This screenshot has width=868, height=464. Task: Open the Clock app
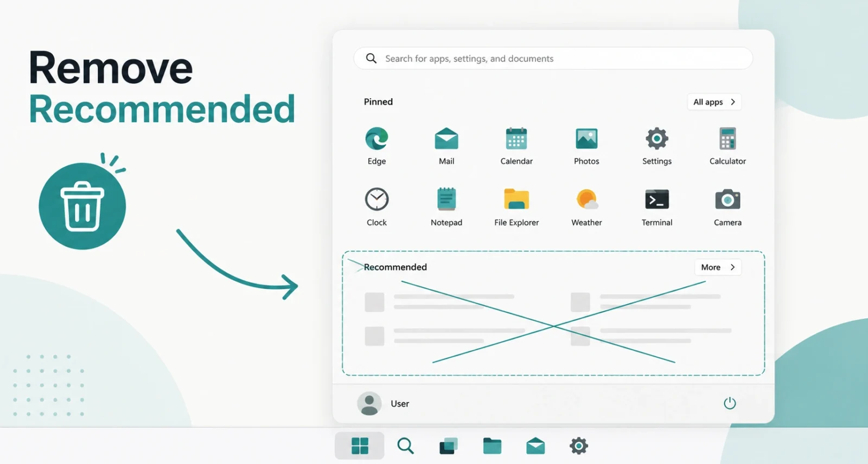pos(376,199)
